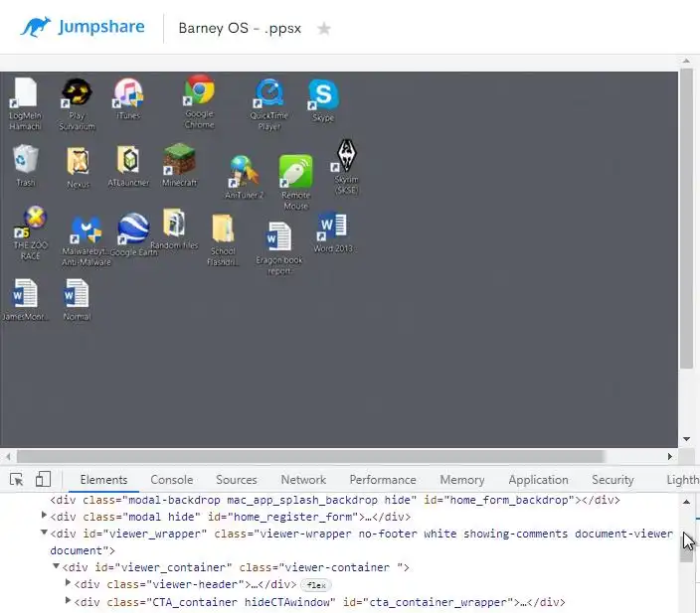Open the Normal Word document icon
Screen dimensions: 700x613
point(77,299)
